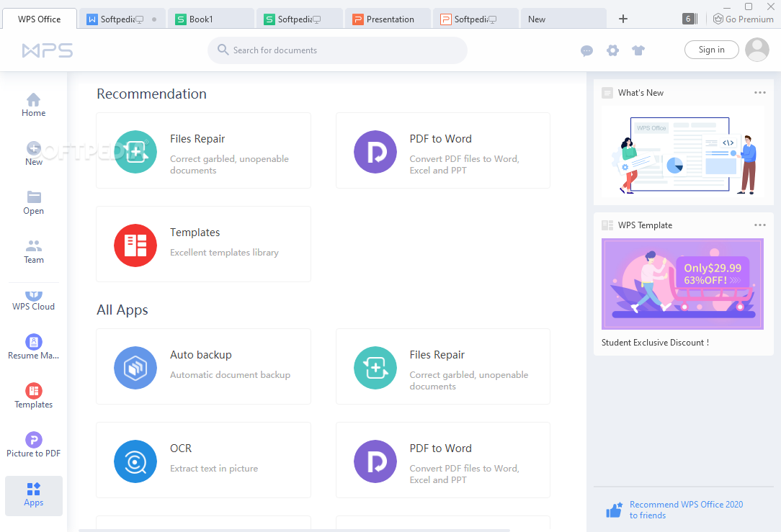
Task: Open Home in the sidebar
Action: 33,105
